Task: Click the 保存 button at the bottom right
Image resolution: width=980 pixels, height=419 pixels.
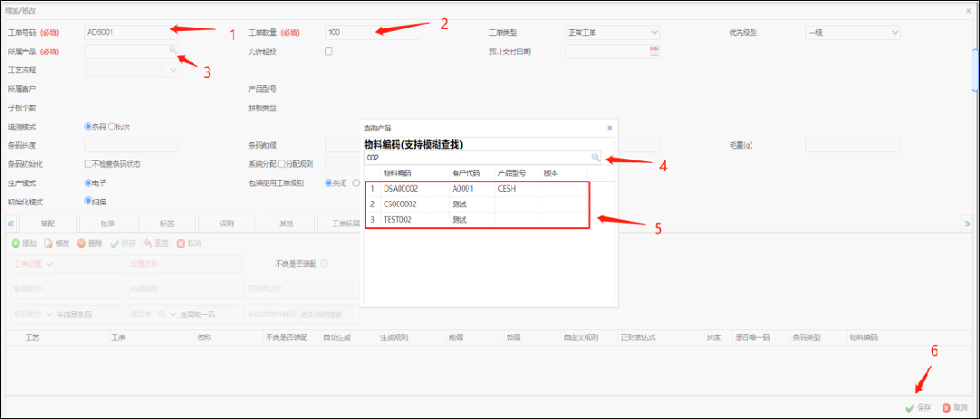Action: click(918, 408)
